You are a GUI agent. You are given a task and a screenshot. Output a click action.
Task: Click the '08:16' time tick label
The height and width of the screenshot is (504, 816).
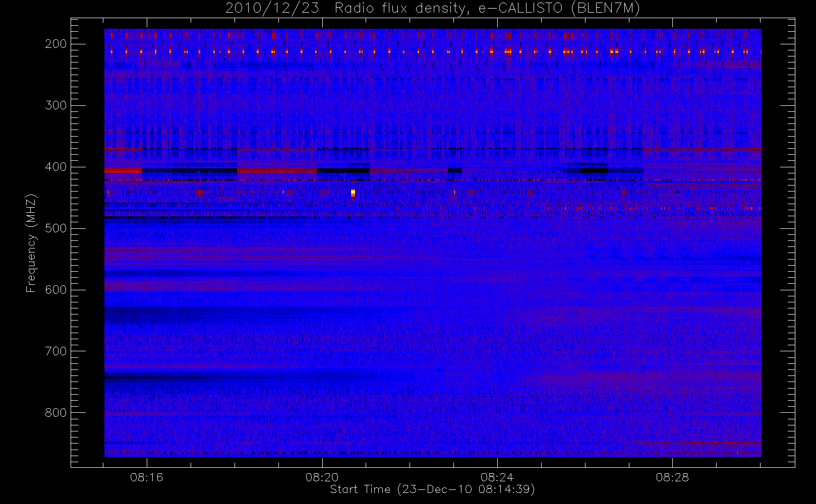[147, 477]
